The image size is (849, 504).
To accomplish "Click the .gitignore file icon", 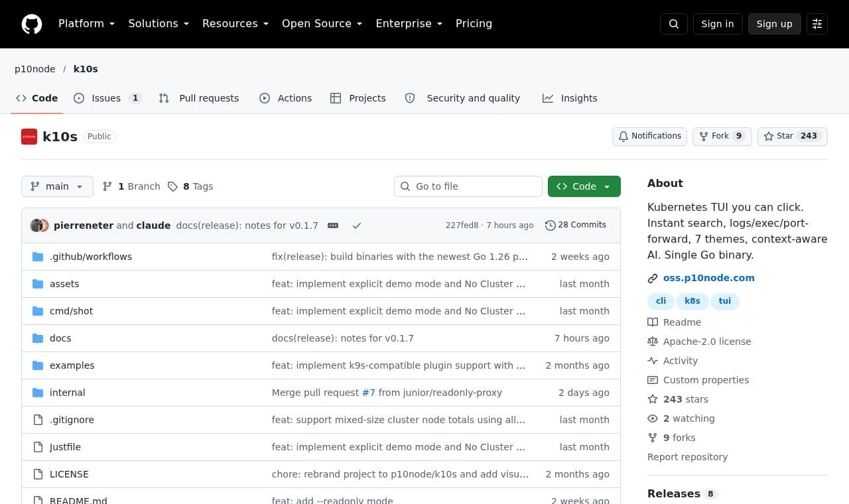I will [x=38, y=420].
